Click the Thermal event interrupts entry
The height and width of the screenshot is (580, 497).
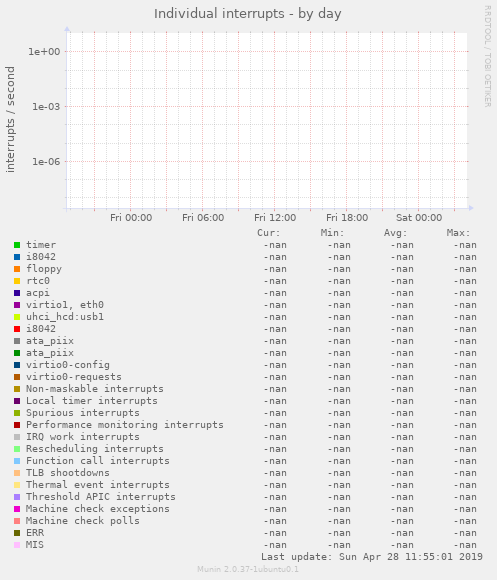[x=98, y=485]
